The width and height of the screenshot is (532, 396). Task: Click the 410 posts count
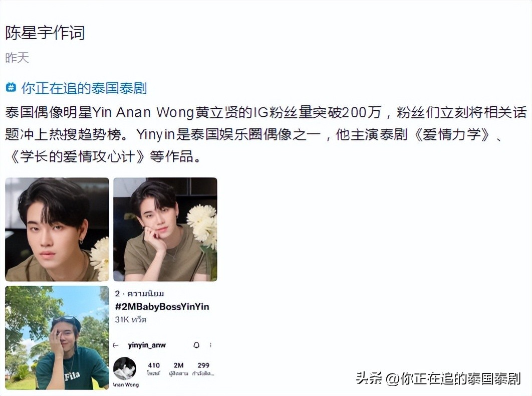click(154, 369)
